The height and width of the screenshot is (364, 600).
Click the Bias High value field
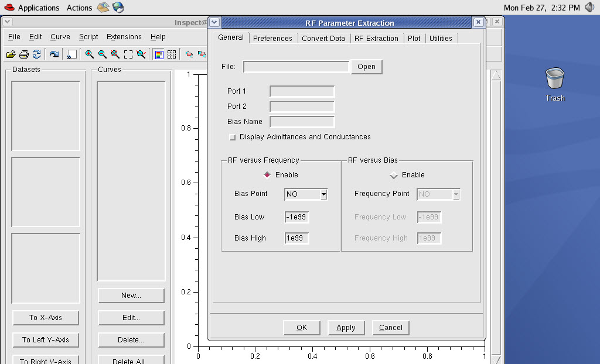coord(296,238)
